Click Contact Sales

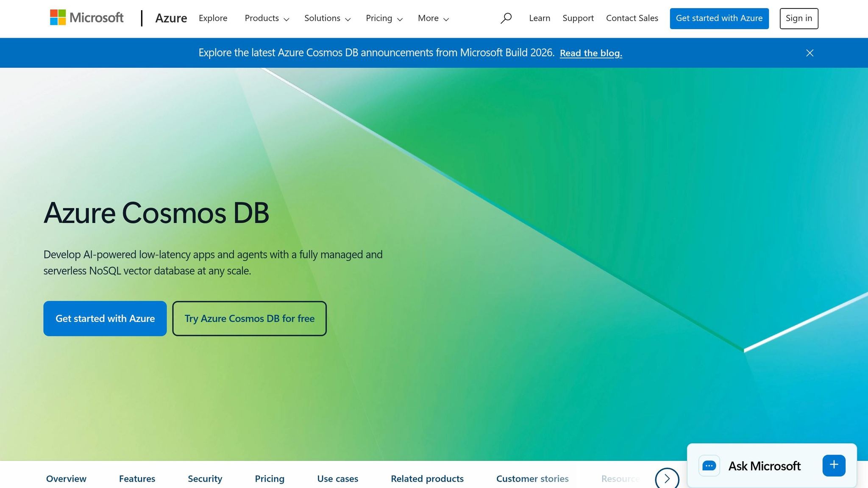[632, 18]
